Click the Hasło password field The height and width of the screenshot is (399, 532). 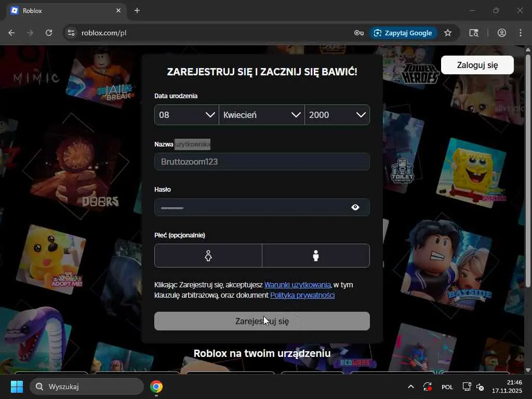tap(262, 207)
